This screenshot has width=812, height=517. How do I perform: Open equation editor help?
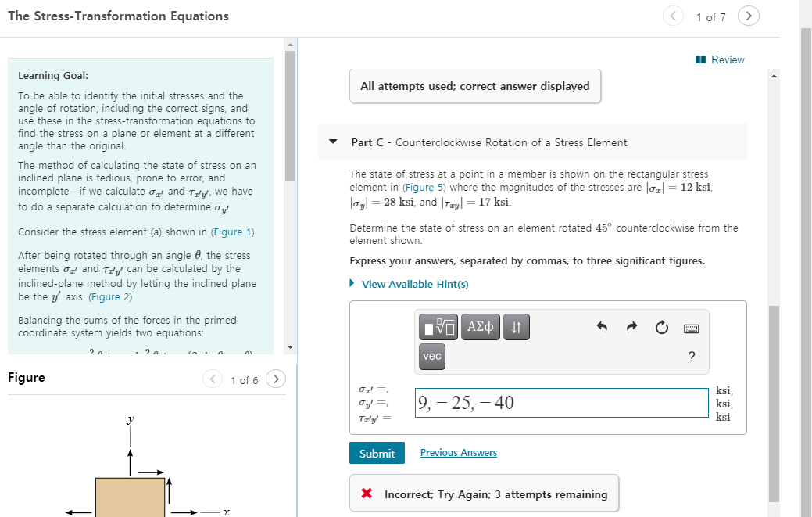click(x=691, y=357)
